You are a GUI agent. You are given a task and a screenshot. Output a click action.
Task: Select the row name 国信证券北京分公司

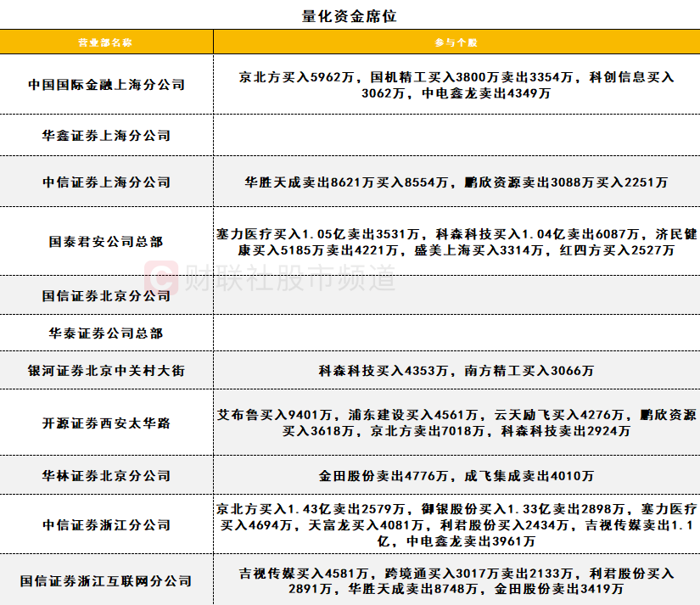click(x=106, y=295)
